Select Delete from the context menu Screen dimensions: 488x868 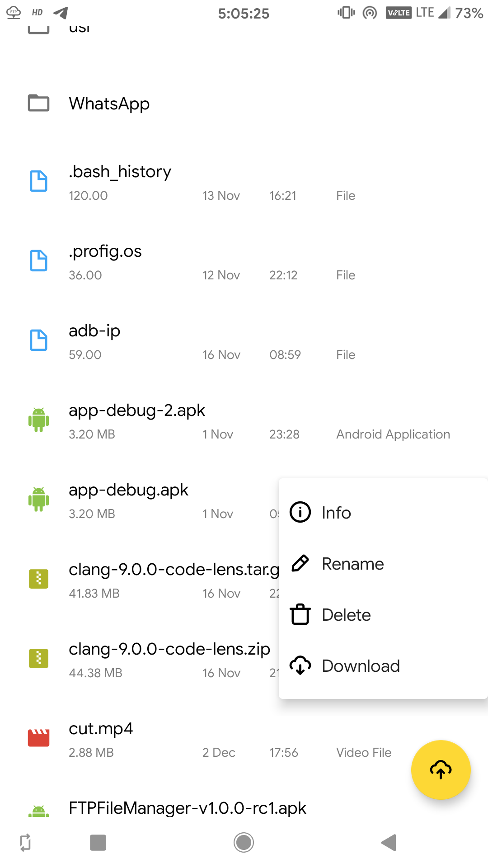point(346,615)
